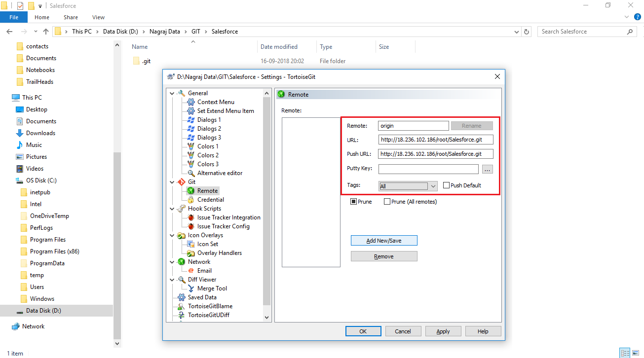The height and width of the screenshot is (358, 644).
Task: Click the Help button
Action: coord(483,331)
